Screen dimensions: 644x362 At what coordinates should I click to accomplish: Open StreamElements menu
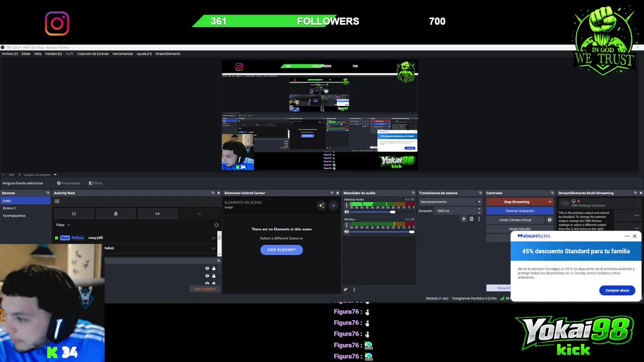[x=168, y=54]
